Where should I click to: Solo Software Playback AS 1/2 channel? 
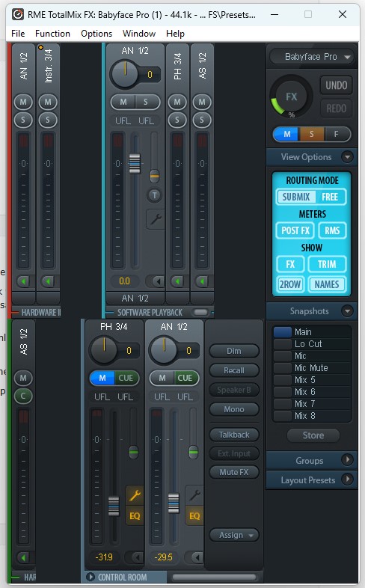[x=202, y=120]
